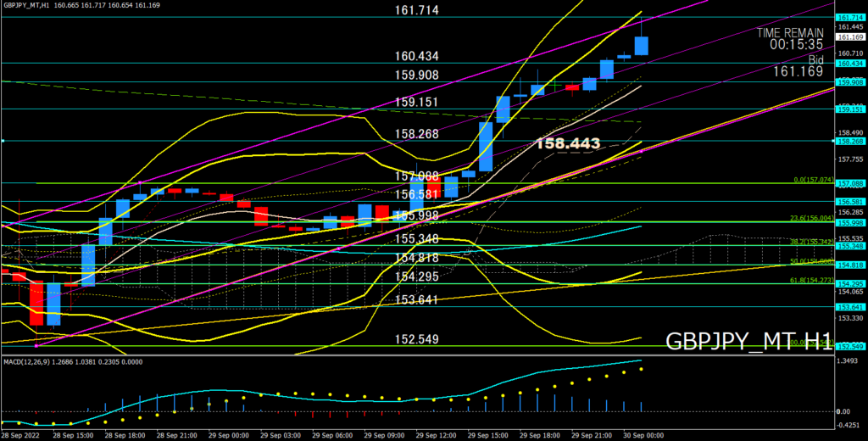Select the in-chart level label 152.549
The width and height of the screenshot is (868, 441).
pos(417,339)
